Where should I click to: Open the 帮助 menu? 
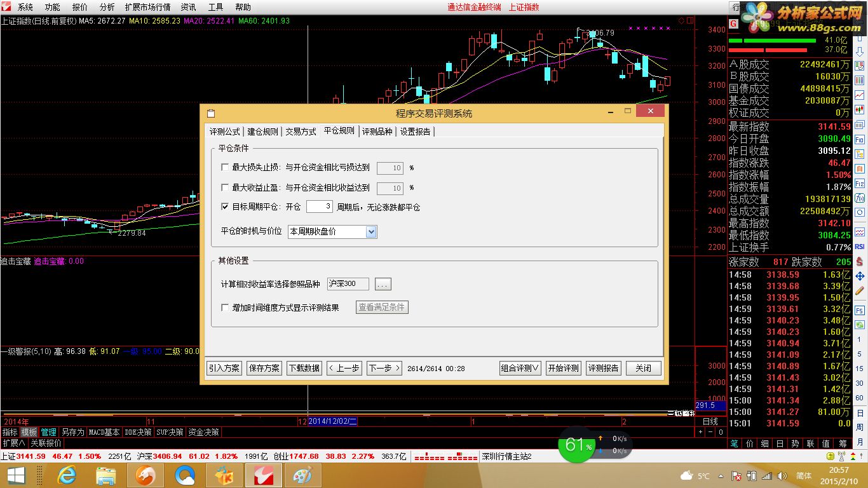pyautogui.click(x=243, y=7)
